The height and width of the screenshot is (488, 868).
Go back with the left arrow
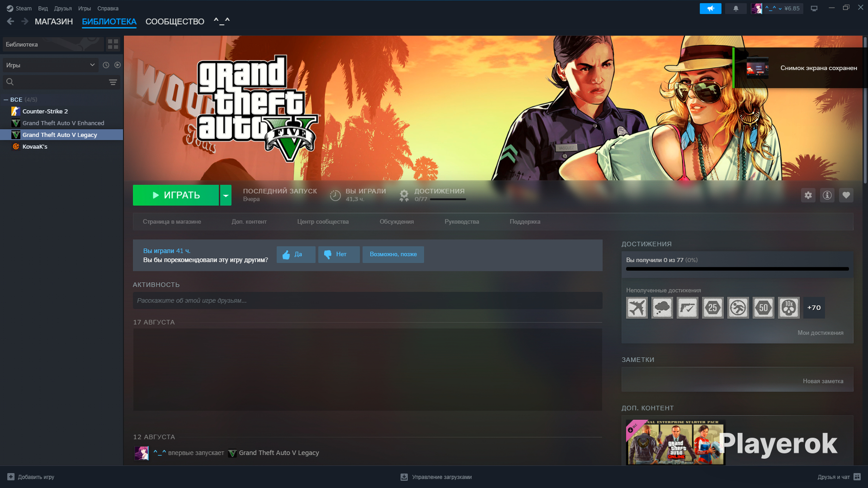tap(10, 21)
